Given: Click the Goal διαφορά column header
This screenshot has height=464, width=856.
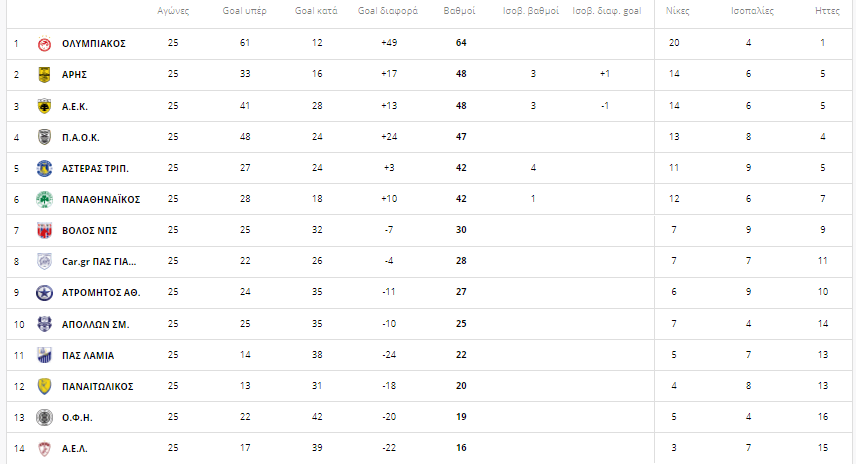Looking at the screenshot, I should (388, 13).
